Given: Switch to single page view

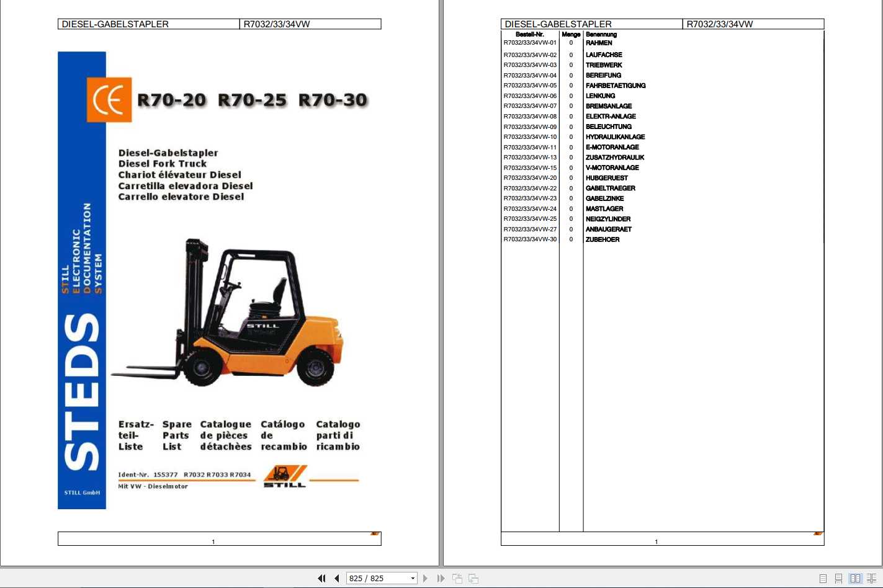Looking at the screenshot, I should coord(823,578).
